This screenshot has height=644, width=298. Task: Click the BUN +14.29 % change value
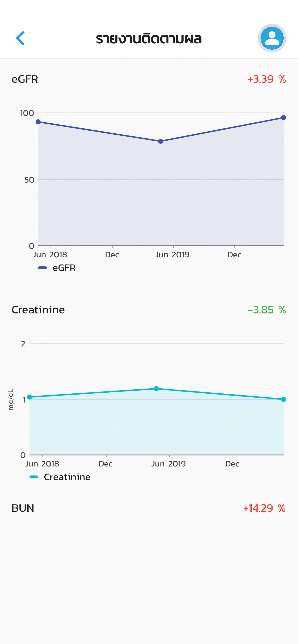[264, 508]
